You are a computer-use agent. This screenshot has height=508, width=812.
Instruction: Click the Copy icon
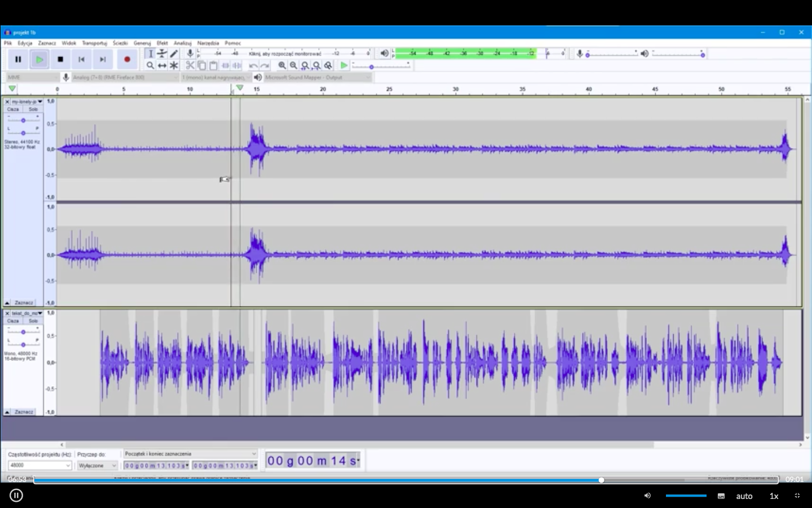(202, 65)
